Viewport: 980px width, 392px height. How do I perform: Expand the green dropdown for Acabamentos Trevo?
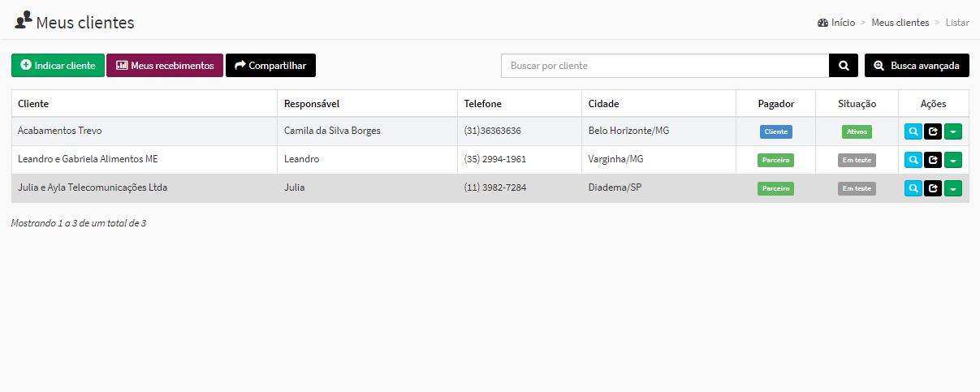click(x=953, y=131)
